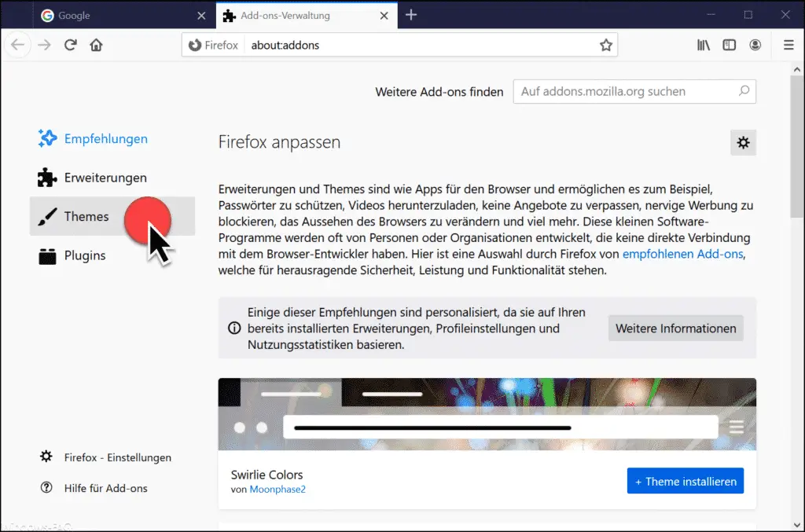
Task: Click the Swirlie Colors theme preview image
Action: (x=487, y=414)
